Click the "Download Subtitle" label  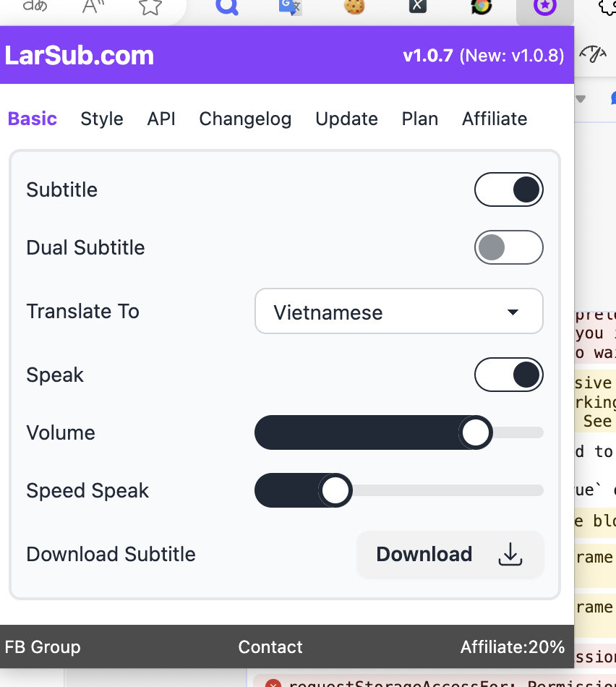click(x=111, y=554)
